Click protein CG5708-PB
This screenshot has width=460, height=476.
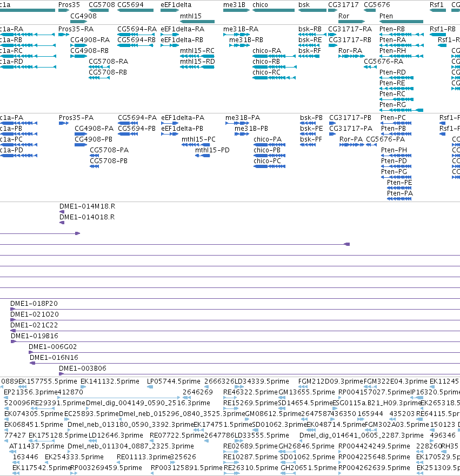click(x=109, y=161)
